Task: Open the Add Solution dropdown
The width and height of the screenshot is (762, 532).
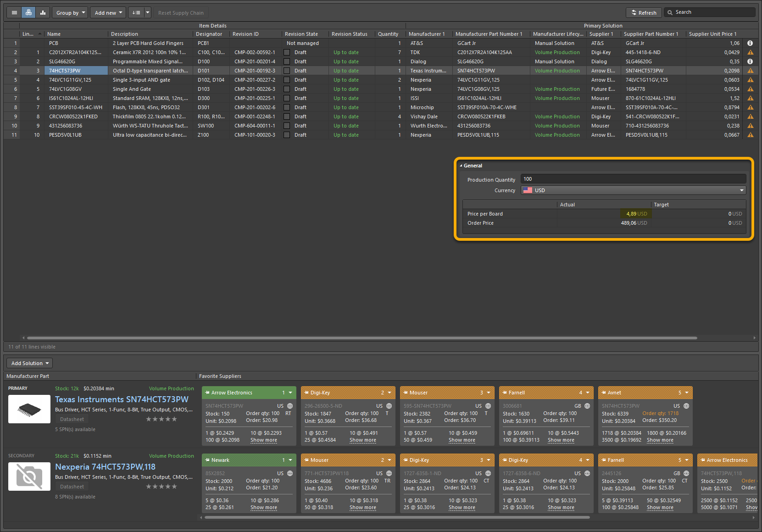Action: pos(30,363)
